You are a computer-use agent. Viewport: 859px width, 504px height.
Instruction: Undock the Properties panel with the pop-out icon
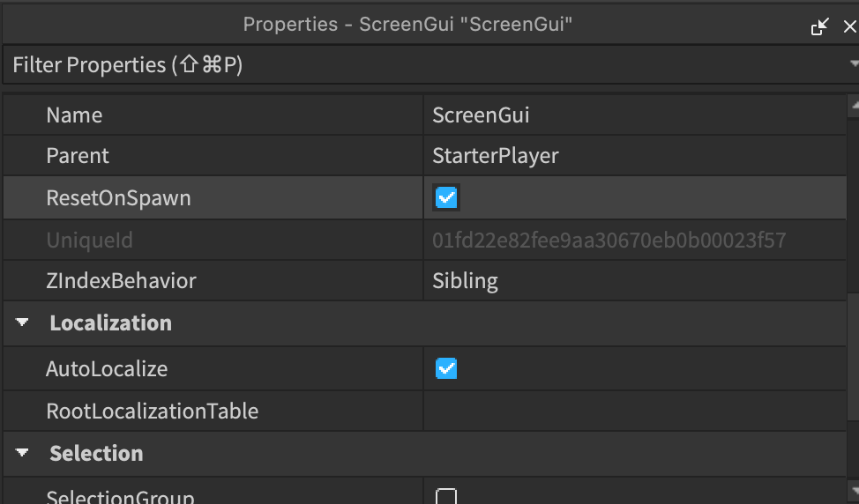[820, 27]
